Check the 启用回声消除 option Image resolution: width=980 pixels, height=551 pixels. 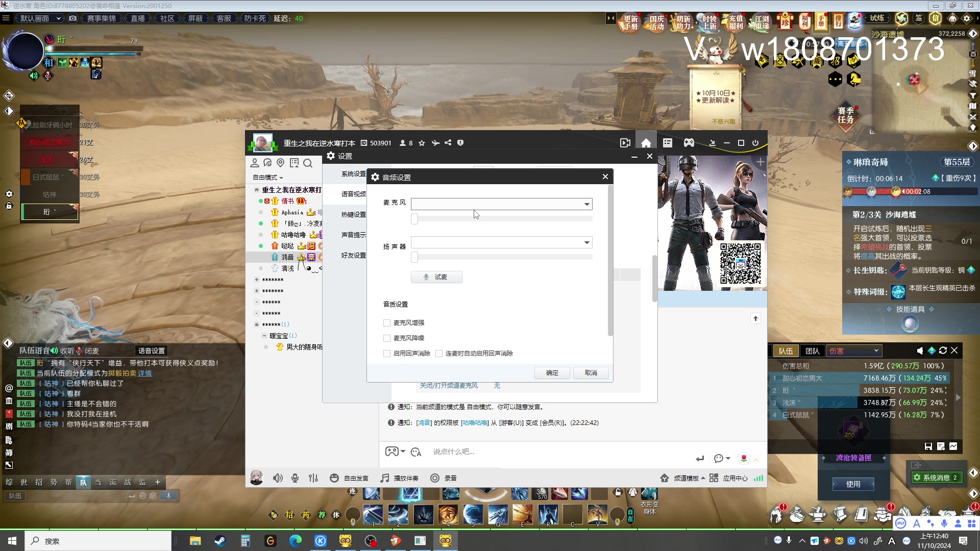point(387,354)
